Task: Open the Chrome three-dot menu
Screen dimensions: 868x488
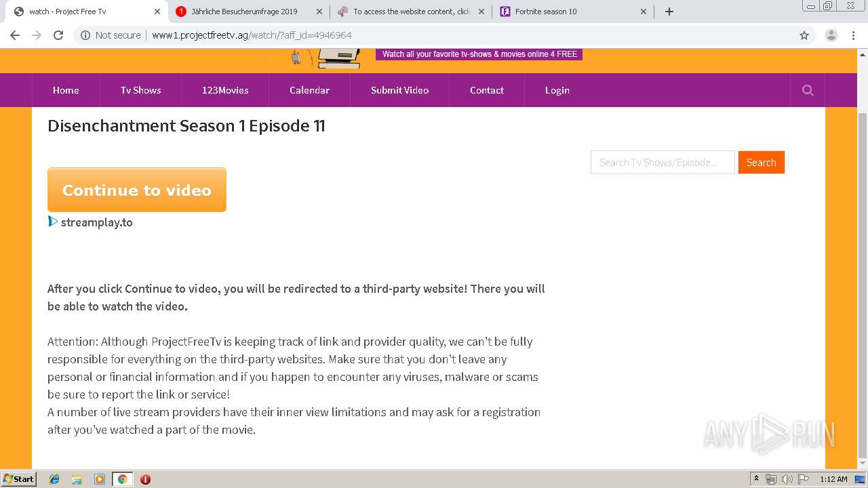Action: point(854,35)
